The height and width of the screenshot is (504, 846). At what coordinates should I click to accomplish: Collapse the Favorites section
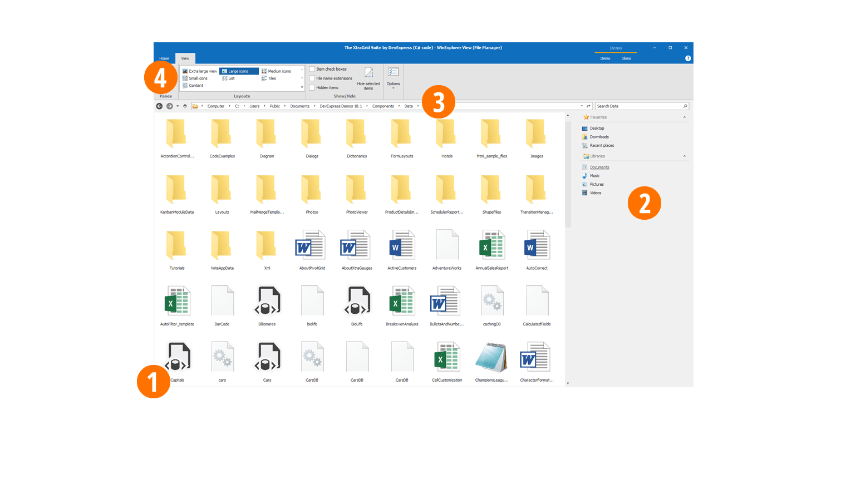point(684,117)
